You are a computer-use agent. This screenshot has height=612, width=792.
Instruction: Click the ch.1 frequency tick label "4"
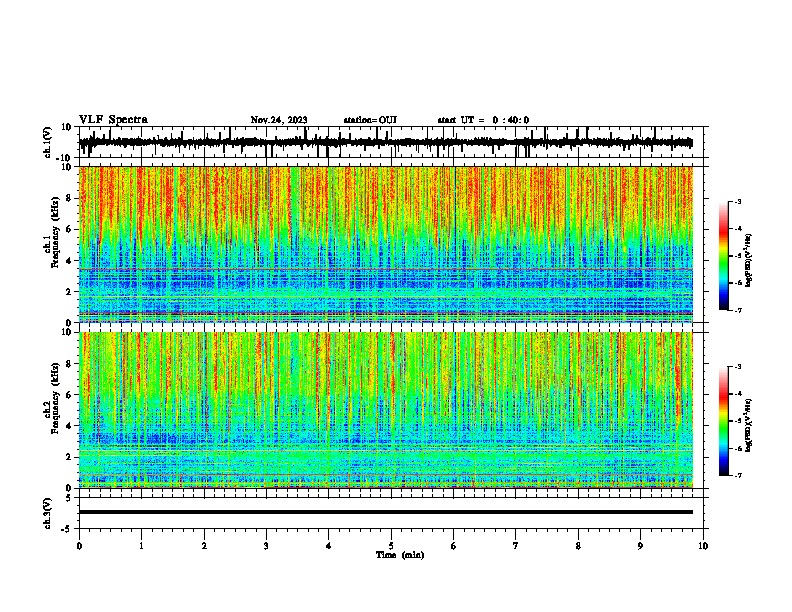(x=69, y=261)
